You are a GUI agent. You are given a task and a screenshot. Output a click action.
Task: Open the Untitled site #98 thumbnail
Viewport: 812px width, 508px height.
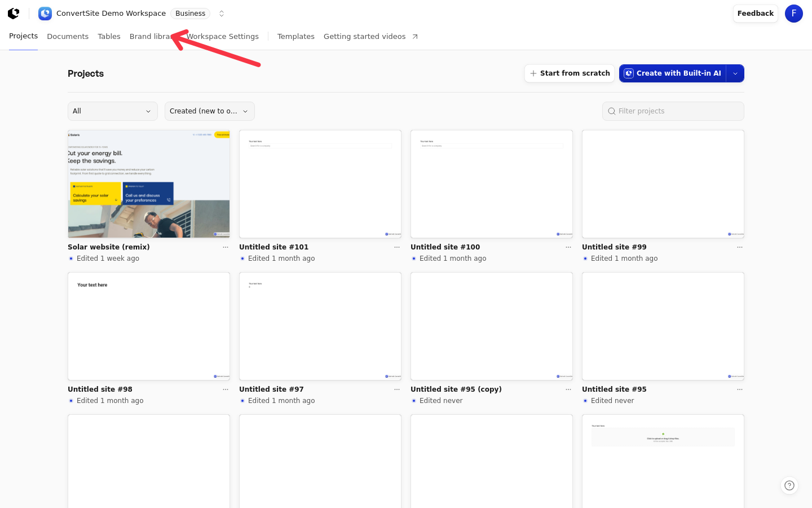[x=149, y=326]
